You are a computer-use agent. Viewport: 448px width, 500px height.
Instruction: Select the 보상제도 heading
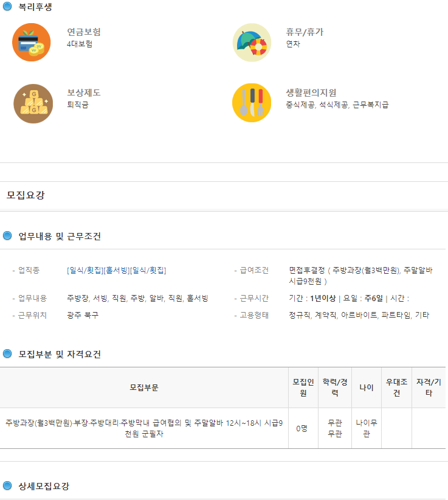point(84,93)
